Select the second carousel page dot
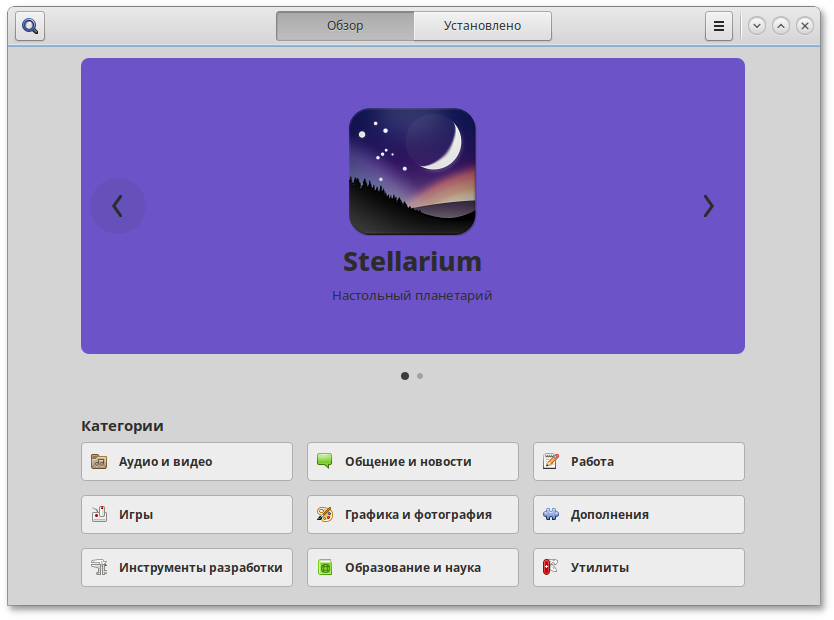 pos(420,376)
